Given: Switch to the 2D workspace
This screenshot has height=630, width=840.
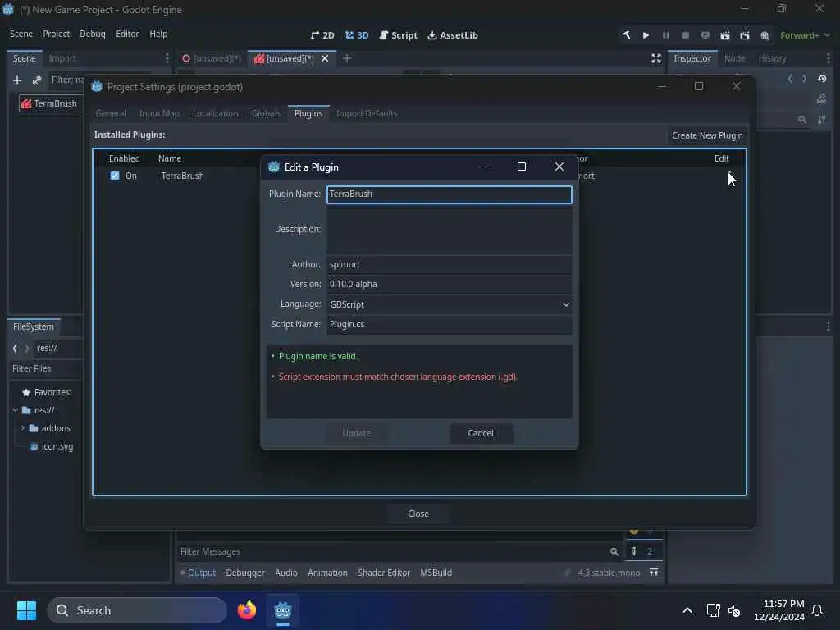Looking at the screenshot, I should (322, 35).
